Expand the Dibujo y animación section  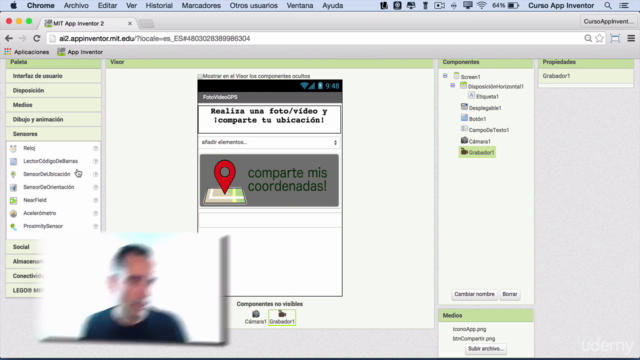(x=53, y=120)
